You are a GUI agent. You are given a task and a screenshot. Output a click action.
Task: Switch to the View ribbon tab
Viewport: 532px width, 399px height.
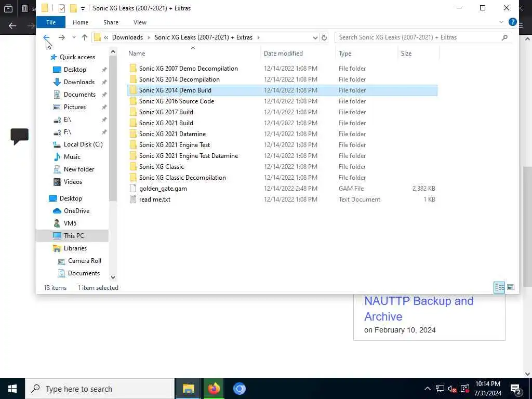coord(140,22)
